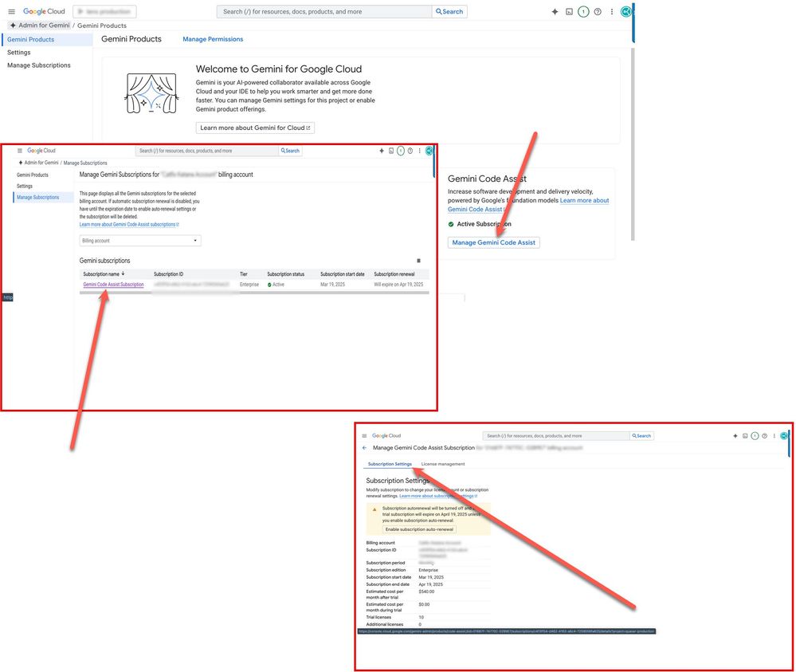
Task: Open the navigation menu on Gemini Products page
Action: (12, 12)
